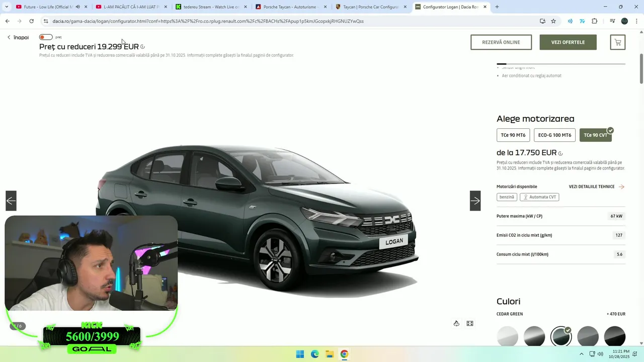
Task: Open the Chrome extensions puzzle icon
Action: [x=595, y=21]
